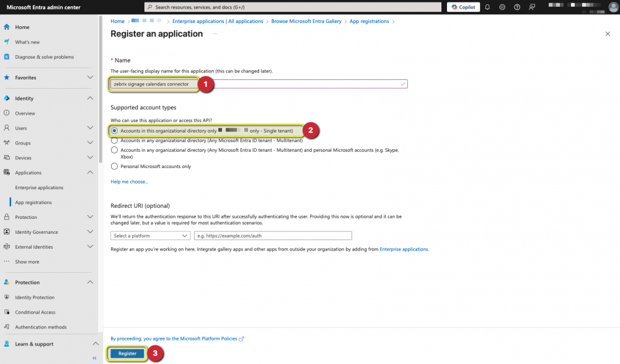Image resolution: width=620 pixels, height=364 pixels.
Task: Collapse the Applications chevron
Action: pyautogui.click(x=90, y=172)
